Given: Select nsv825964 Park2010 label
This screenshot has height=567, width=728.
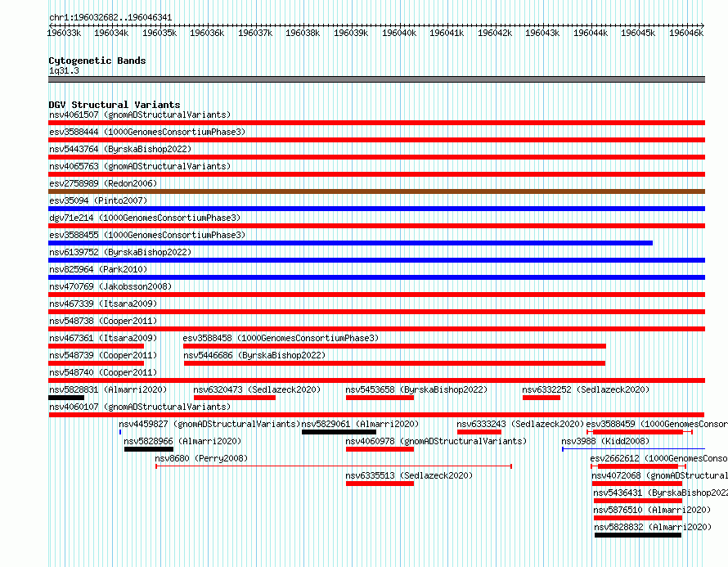Looking at the screenshot, I should coord(98,269).
